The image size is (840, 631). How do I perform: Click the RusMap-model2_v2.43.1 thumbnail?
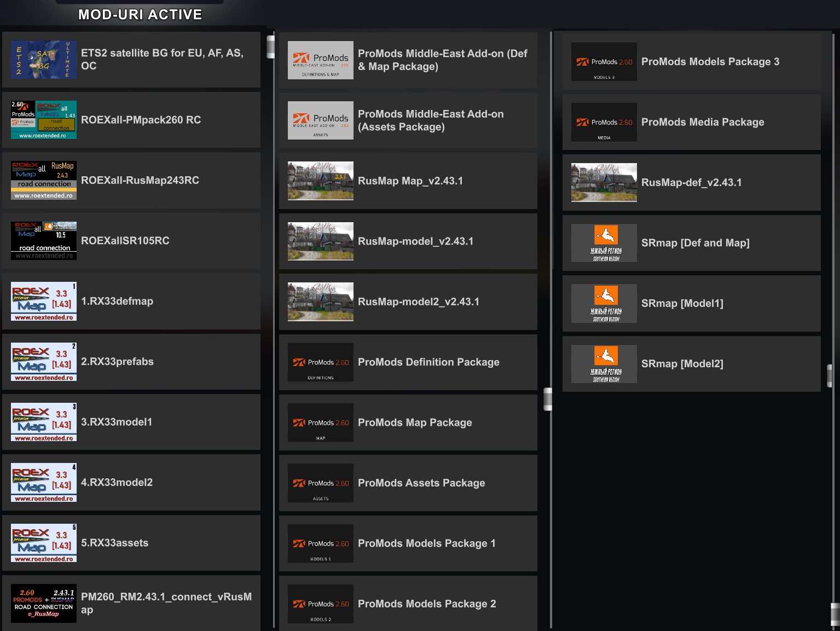tap(321, 302)
